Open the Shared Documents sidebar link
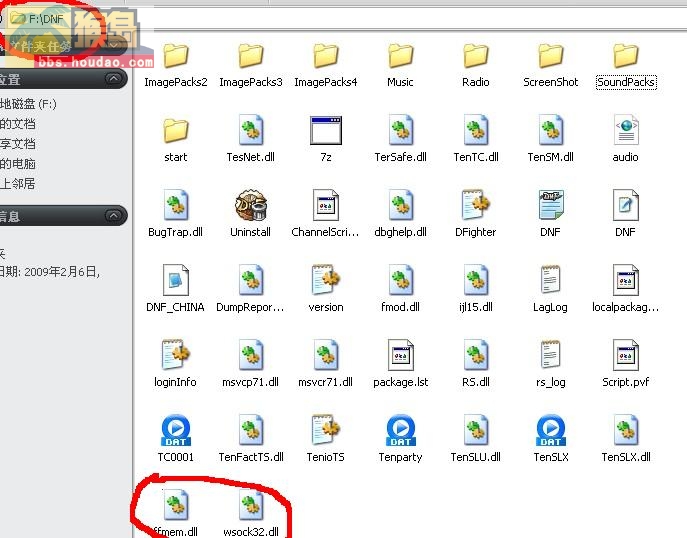Viewport: 687px width, 538px height. click(18, 144)
